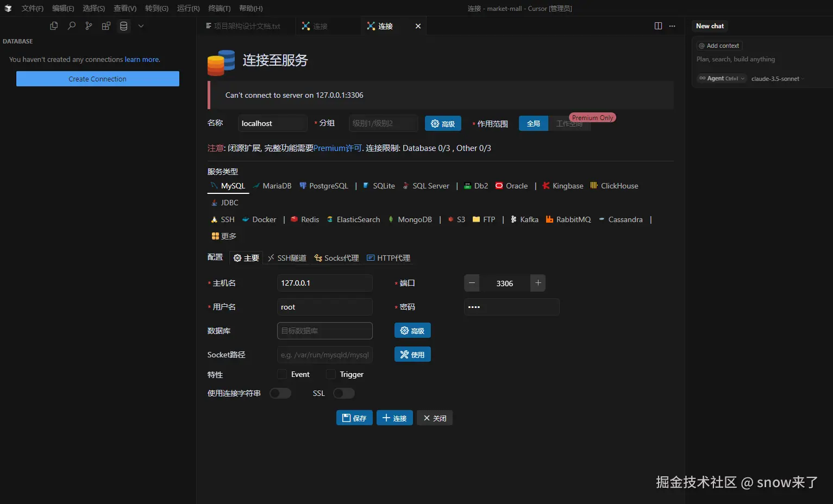Switch to the inactive 连接 tab
Image resolution: width=833 pixels, height=504 pixels.
[x=328, y=26]
